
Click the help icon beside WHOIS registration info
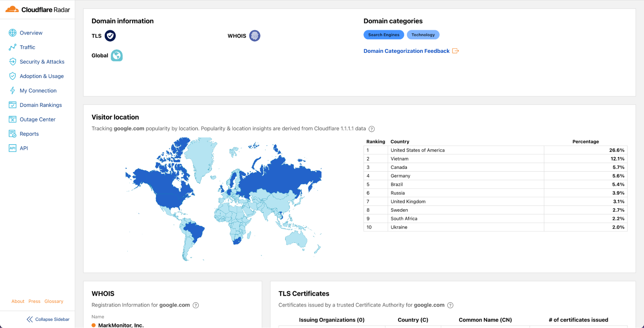[196, 305]
